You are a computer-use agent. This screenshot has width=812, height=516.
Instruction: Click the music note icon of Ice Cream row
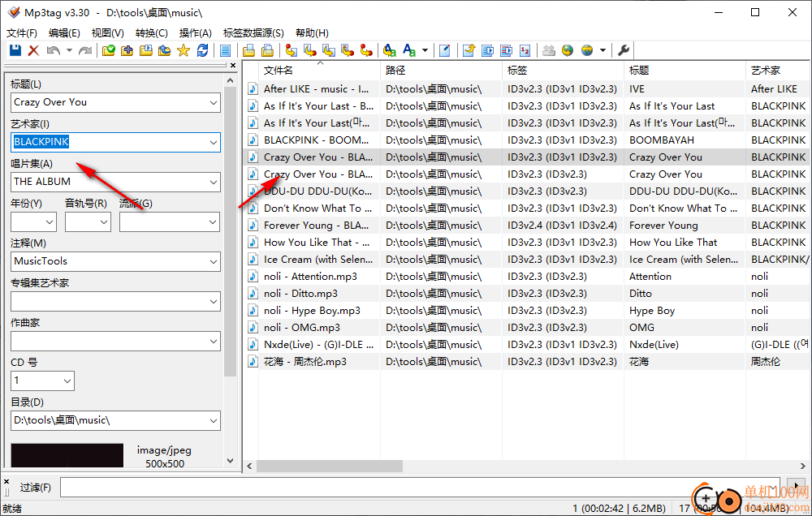coord(253,260)
